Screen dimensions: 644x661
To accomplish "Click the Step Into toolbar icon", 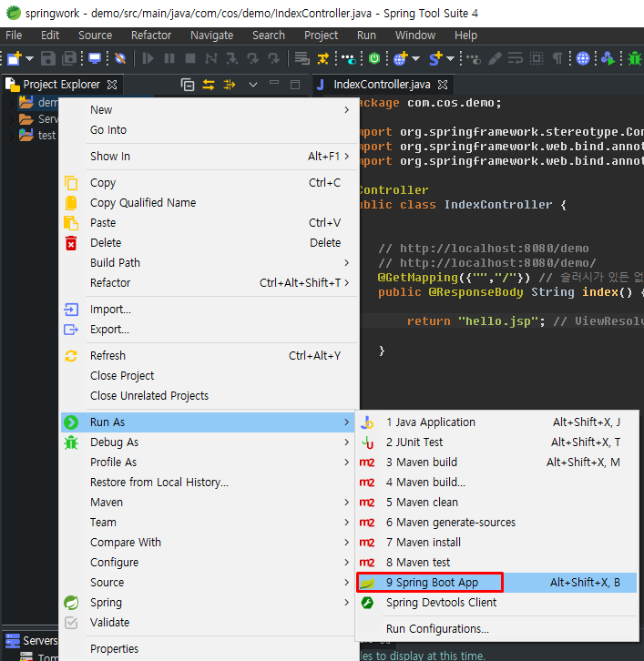I will click(232, 58).
